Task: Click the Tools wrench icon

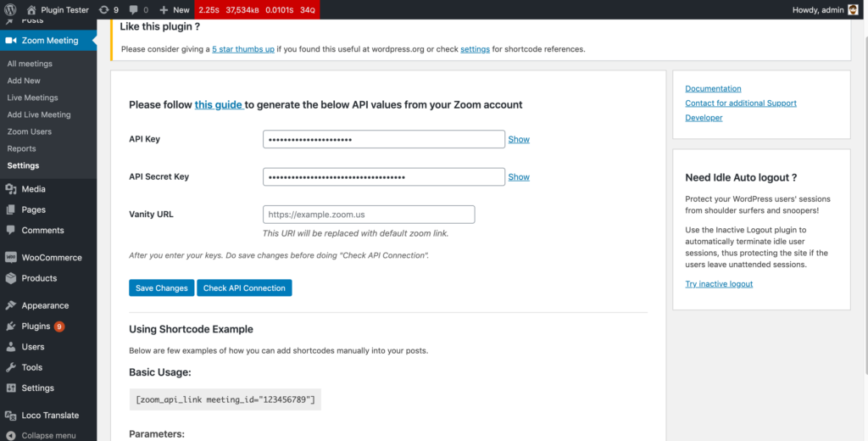Action: click(x=11, y=367)
